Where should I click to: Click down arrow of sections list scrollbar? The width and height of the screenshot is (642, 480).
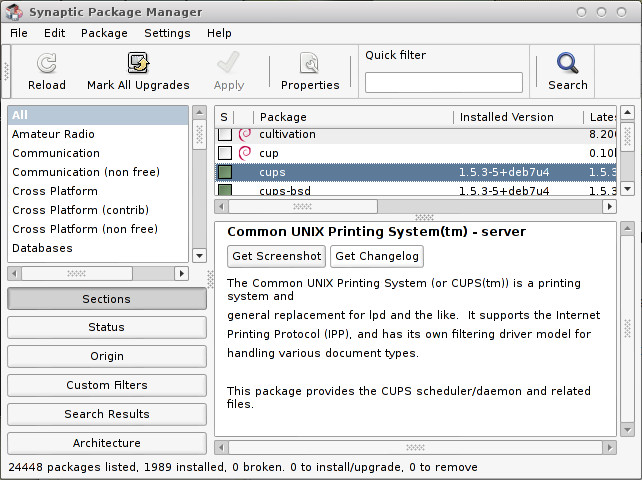click(199, 256)
